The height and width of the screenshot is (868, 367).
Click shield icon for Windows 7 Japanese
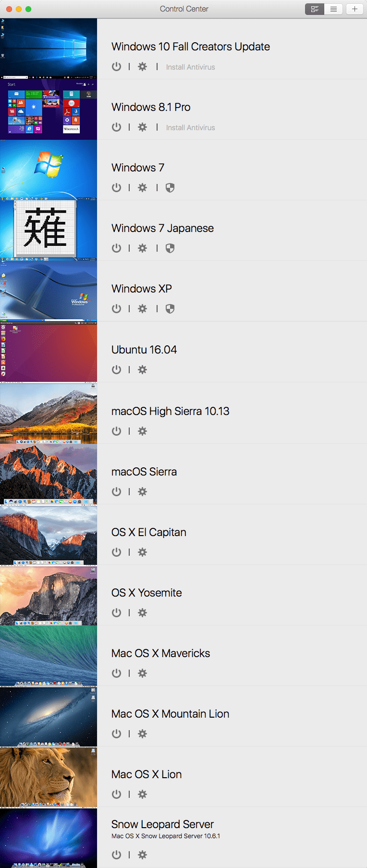[170, 248]
